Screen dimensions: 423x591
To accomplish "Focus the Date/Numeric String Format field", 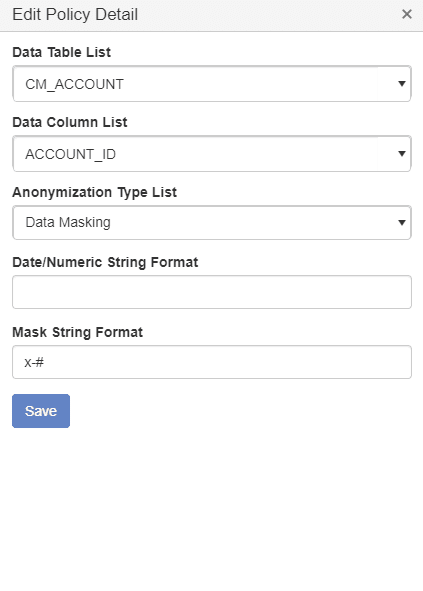I will pos(212,292).
